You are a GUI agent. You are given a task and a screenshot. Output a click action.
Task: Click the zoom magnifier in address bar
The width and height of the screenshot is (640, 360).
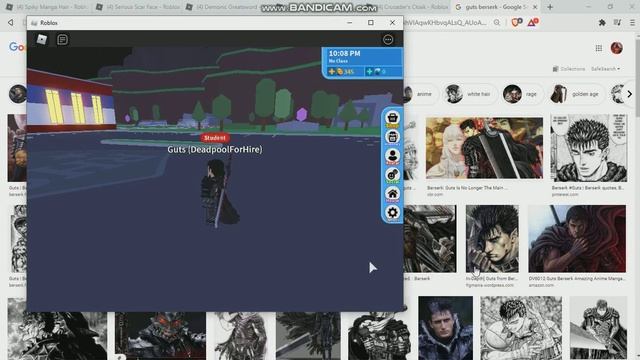[497, 23]
